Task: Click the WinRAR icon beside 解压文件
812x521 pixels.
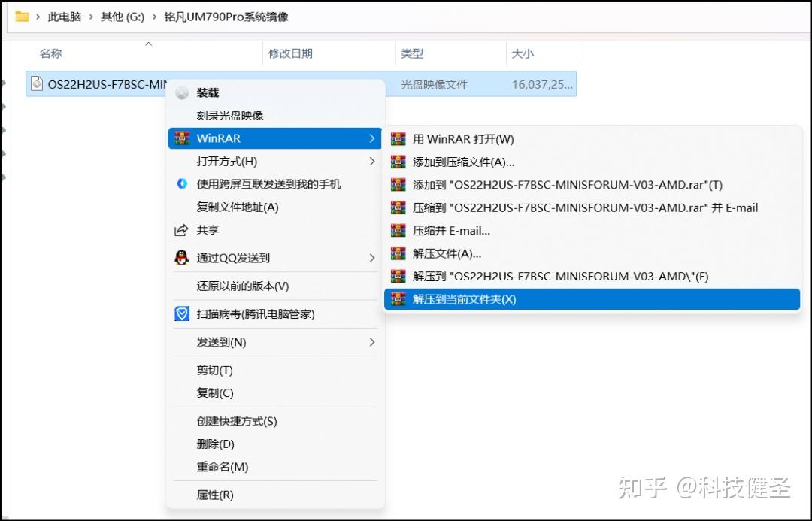Action: click(x=398, y=253)
